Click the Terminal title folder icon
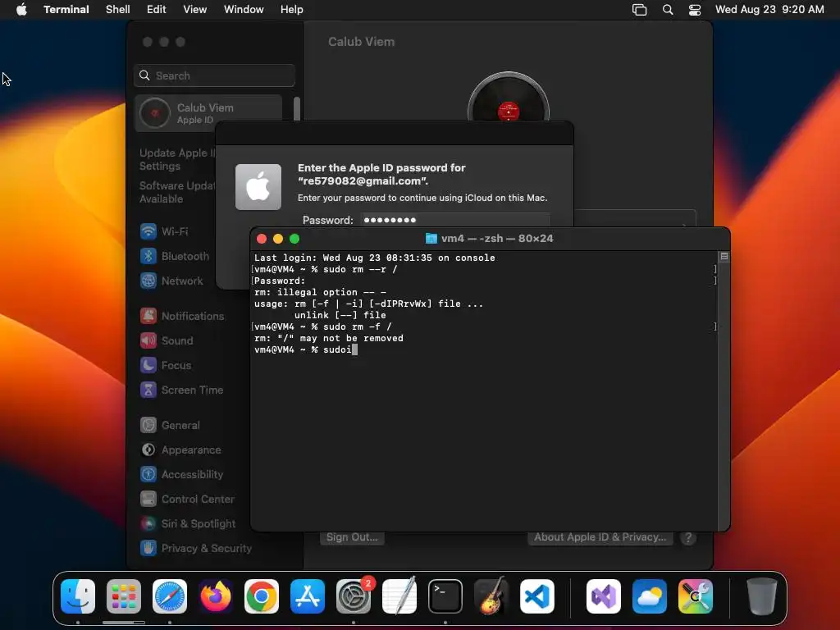The image size is (840, 630). click(431, 239)
